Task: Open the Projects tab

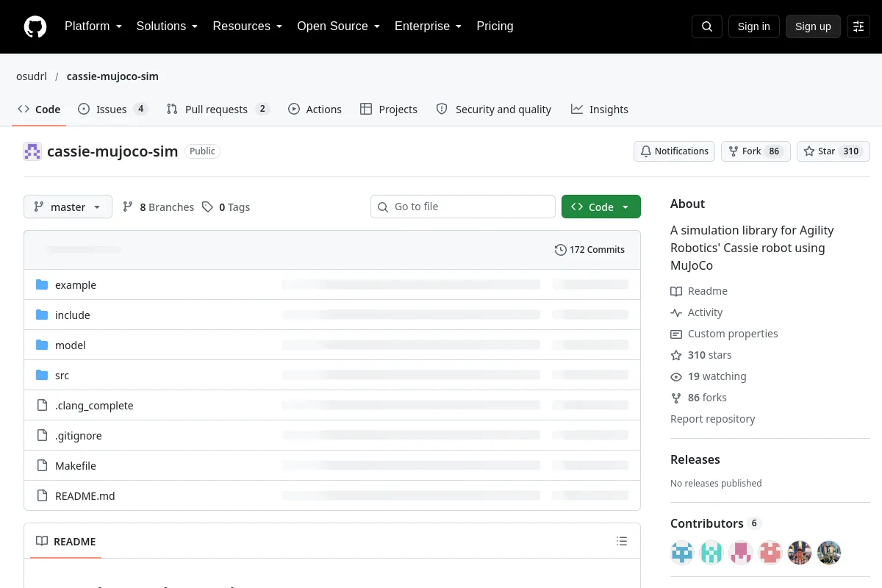Action: pos(389,110)
